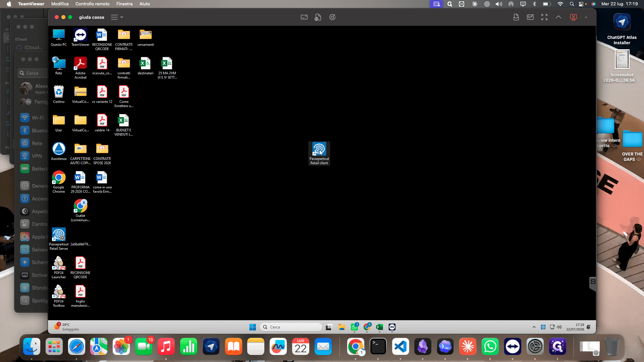Click the Cerca field in System Settings

coord(33,73)
